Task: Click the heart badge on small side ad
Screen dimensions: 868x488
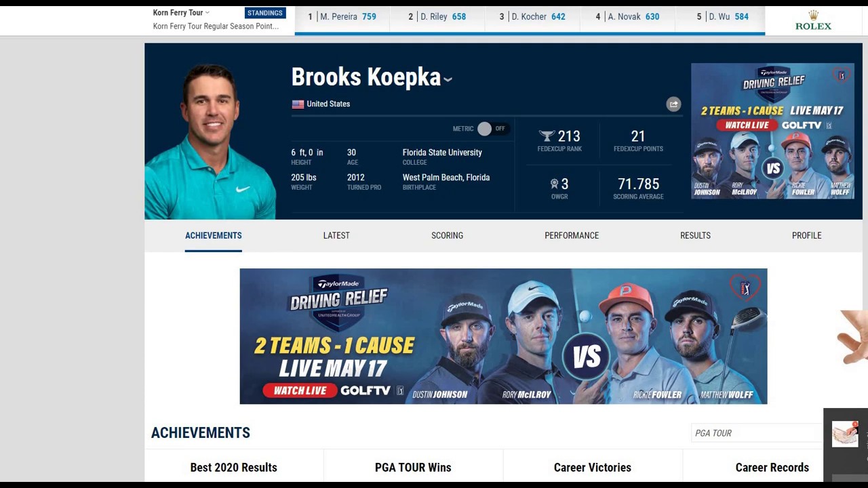Action: (842, 75)
